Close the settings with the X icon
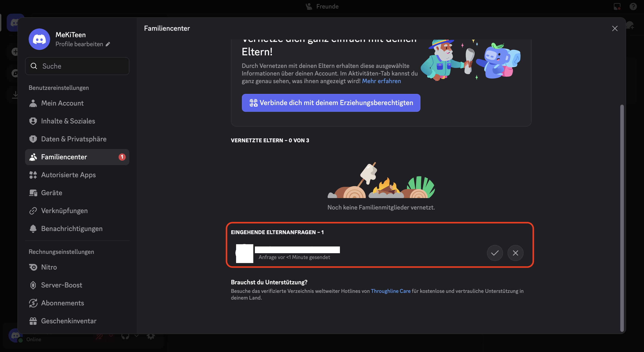644x352 pixels. point(614,28)
